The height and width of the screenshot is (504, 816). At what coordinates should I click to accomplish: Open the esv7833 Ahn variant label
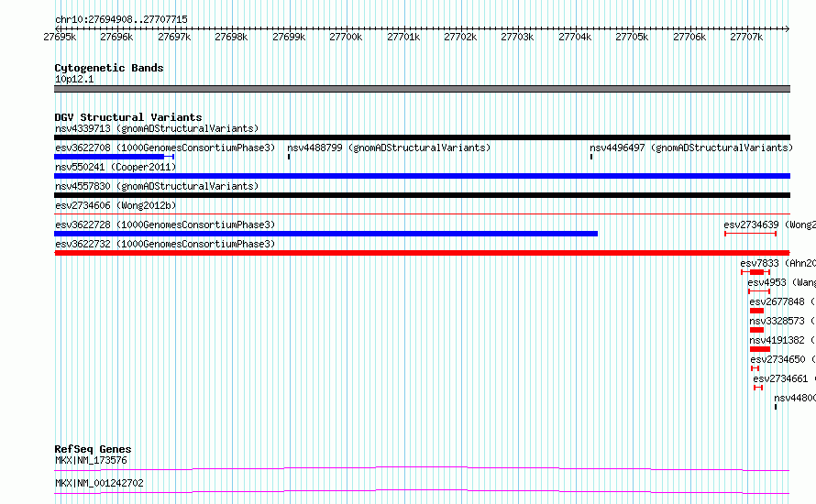[778, 263]
